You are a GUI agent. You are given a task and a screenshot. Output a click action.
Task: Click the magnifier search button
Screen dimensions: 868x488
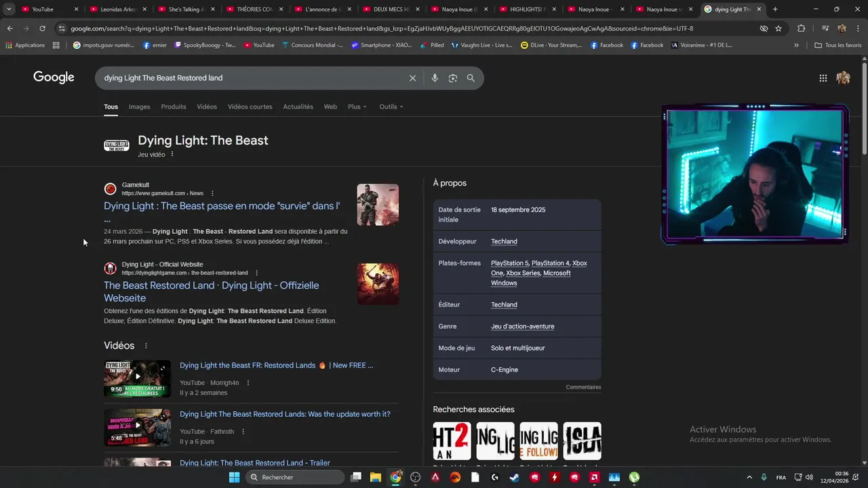click(x=471, y=78)
